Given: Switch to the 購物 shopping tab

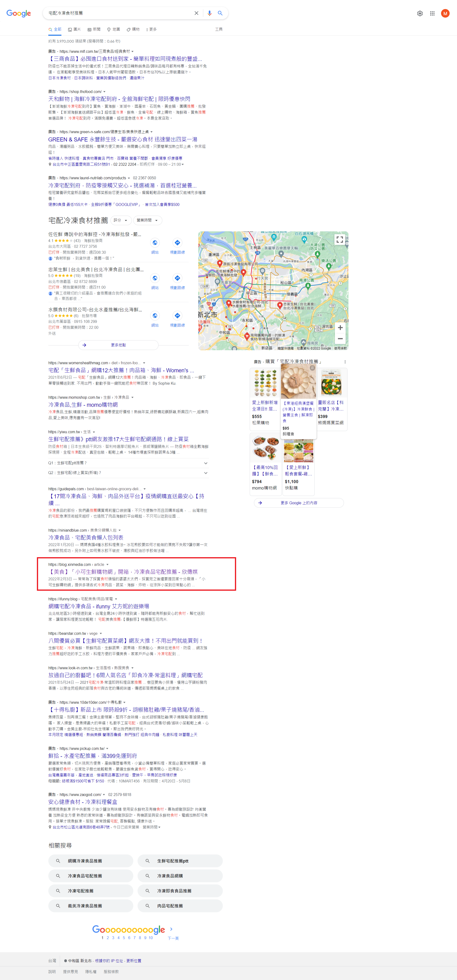Looking at the screenshot, I should [133, 29].
